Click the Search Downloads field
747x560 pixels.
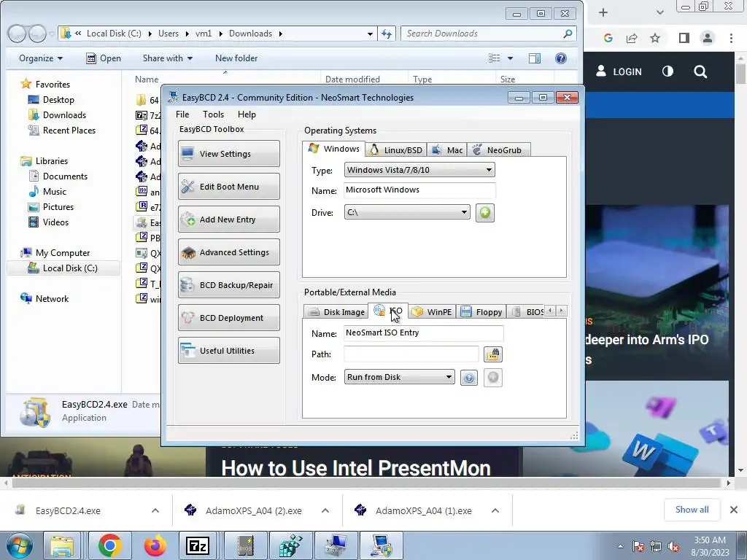point(483,34)
